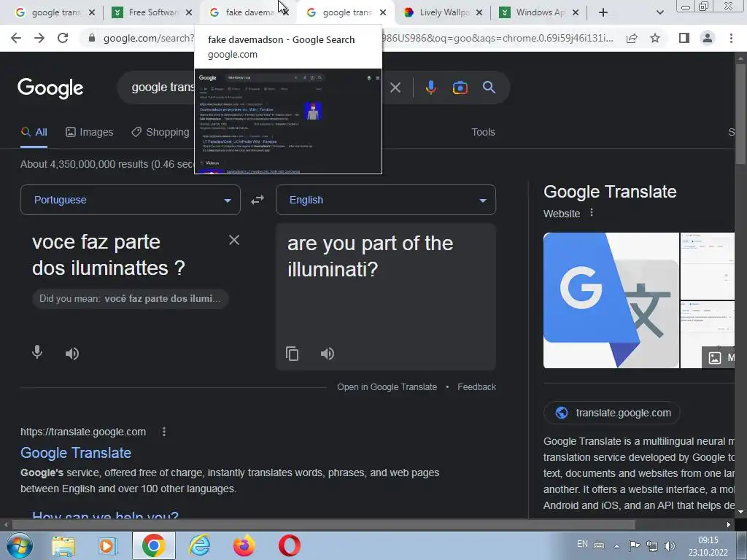Listen to the Portuguese source text

[72, 354]
